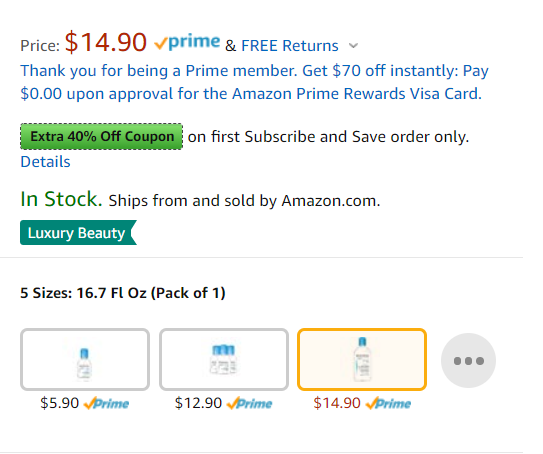Click Prime logo under the $5.90 option

click(106, 403)
